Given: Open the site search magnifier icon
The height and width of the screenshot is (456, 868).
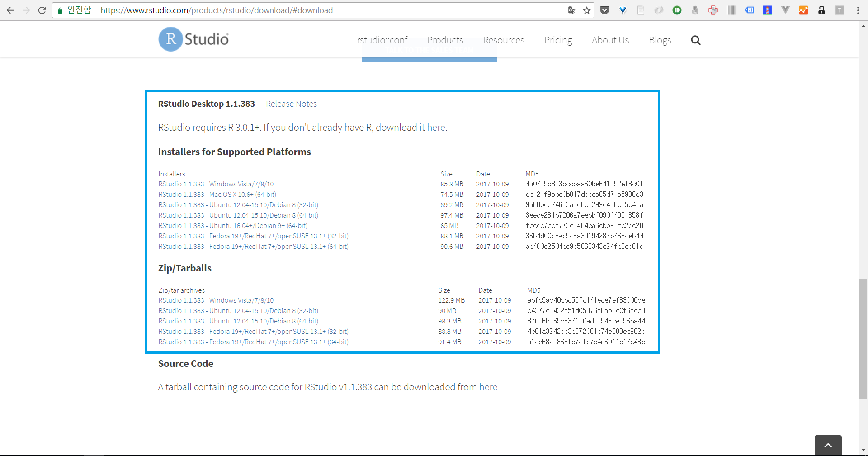Looking at the screenshot, I should tap(696, 40).
